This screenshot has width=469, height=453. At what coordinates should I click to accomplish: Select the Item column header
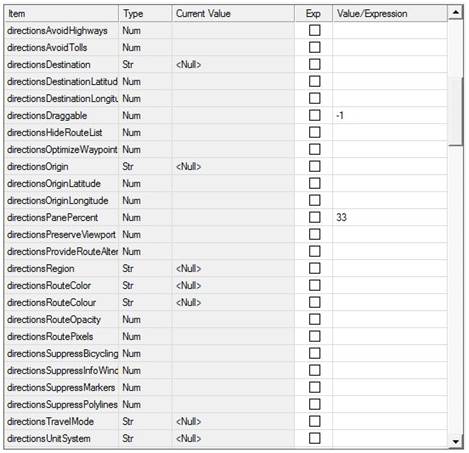pos(61,14)
